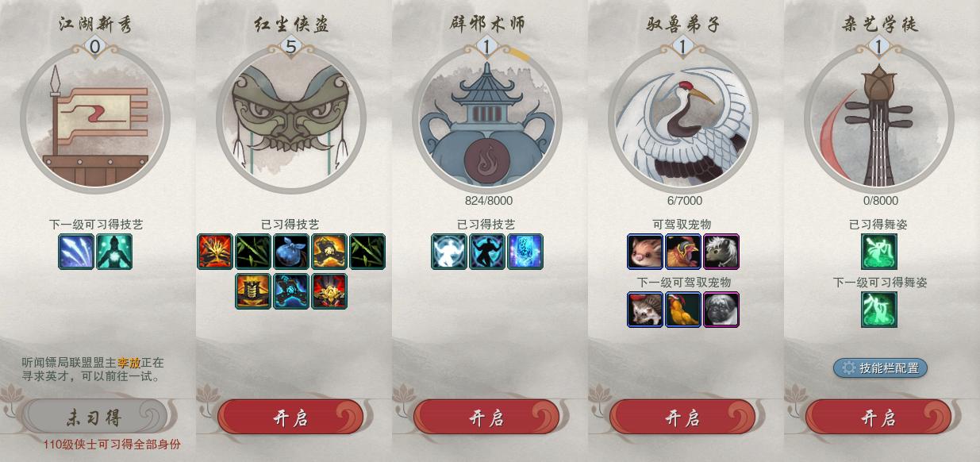Click the bandit mask emblem of 红尘侠盗
The image size is (980, 462).
point(291,119)
